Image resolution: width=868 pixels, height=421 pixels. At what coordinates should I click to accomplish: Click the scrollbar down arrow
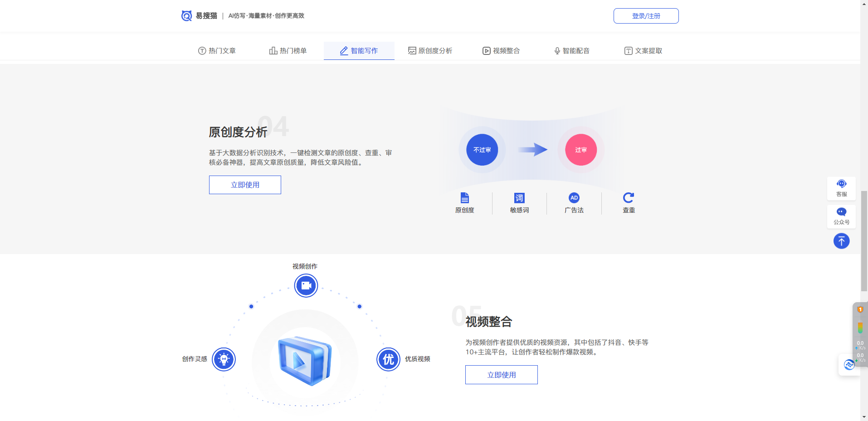(864, 417)
